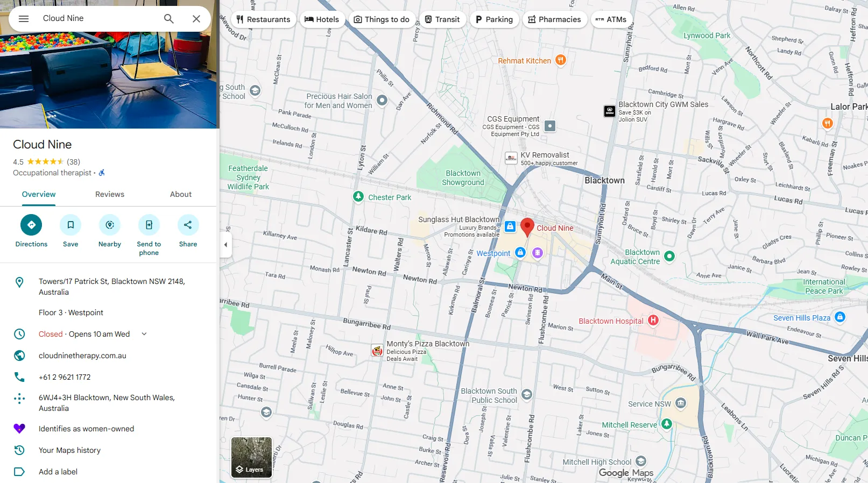Click the Blacktown Aquatic Centre marker
Viewport: 868px width, 483px height.
click(x=669, y=256)
